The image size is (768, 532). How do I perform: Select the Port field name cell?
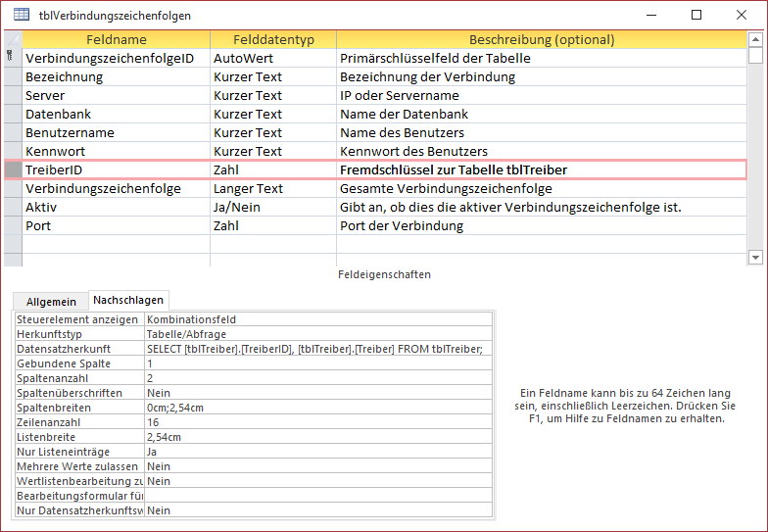116,225
